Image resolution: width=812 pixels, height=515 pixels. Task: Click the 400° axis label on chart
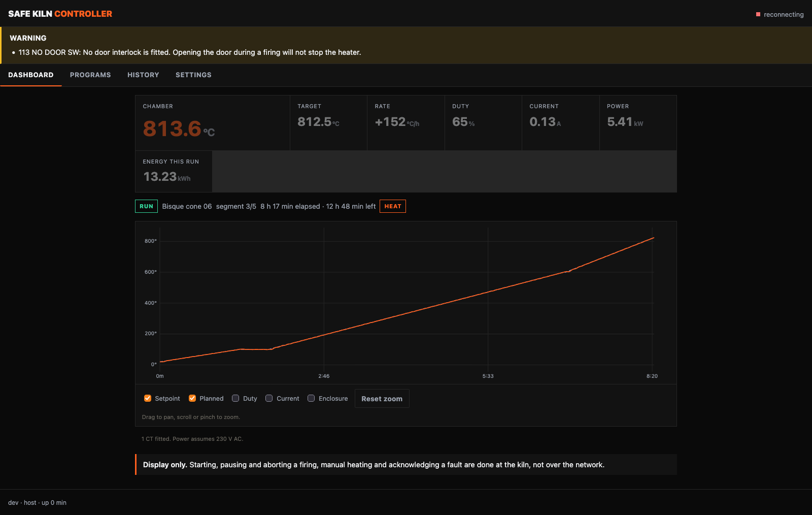point(151,303)
